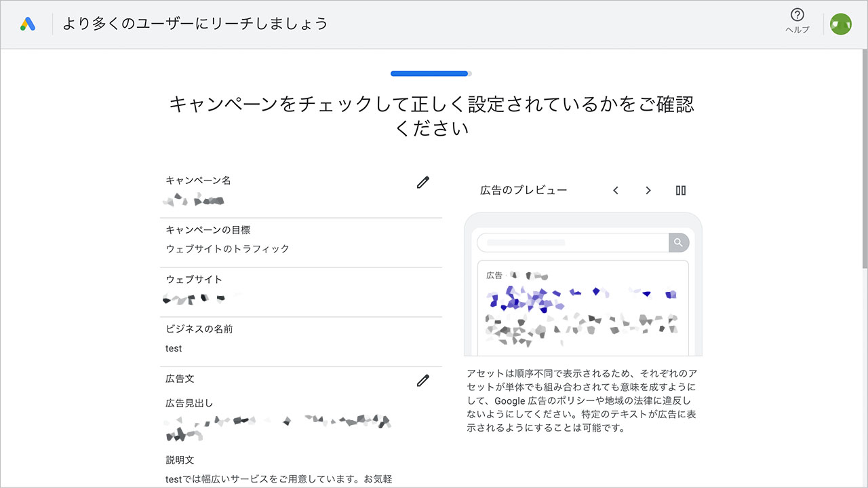Open Help via the question mark icon

(796, 15)
